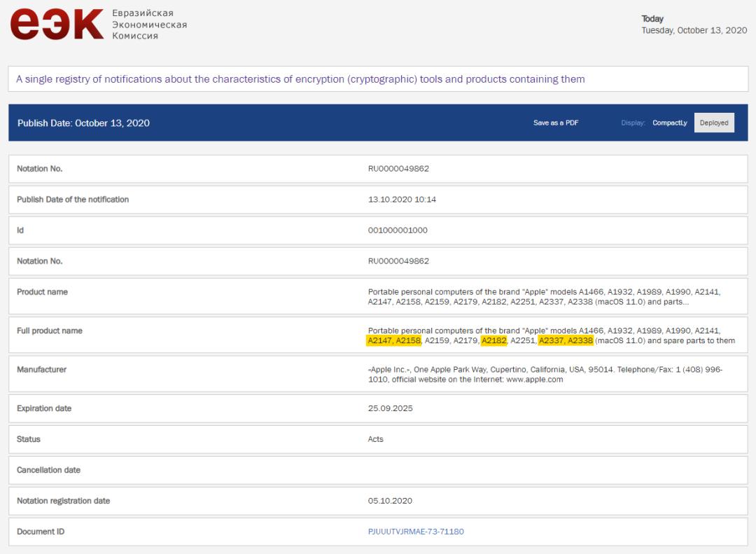Click the Id value 001000001000
This screenshot has height=554, width=756.
click(398, 230)
